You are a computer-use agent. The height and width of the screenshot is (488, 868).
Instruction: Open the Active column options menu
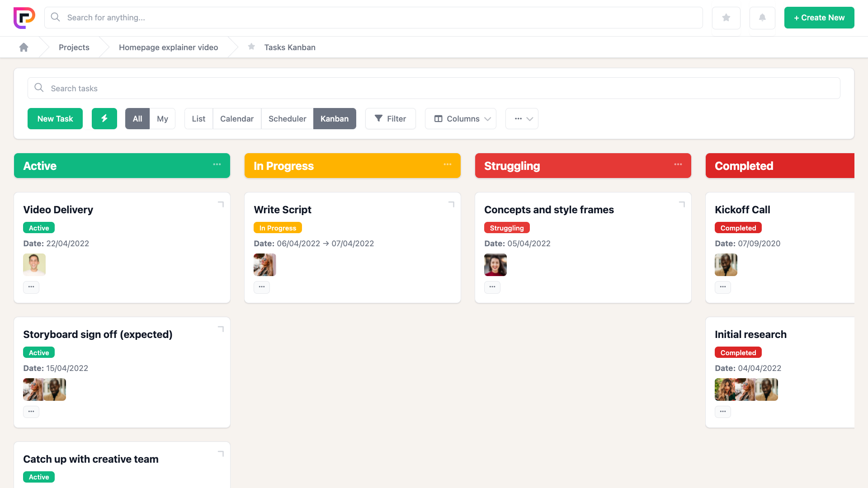click(217, 164)
